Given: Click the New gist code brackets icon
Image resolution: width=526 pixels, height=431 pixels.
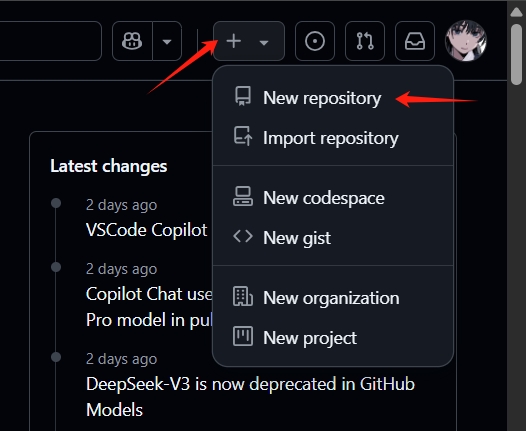Looking at the screenshot, I should click(243, 236).
